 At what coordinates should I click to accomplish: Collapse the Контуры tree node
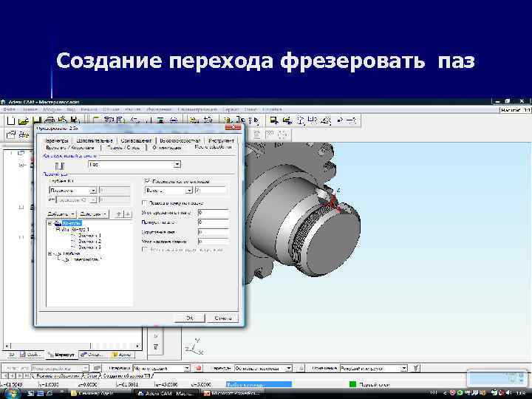point(50,223)
